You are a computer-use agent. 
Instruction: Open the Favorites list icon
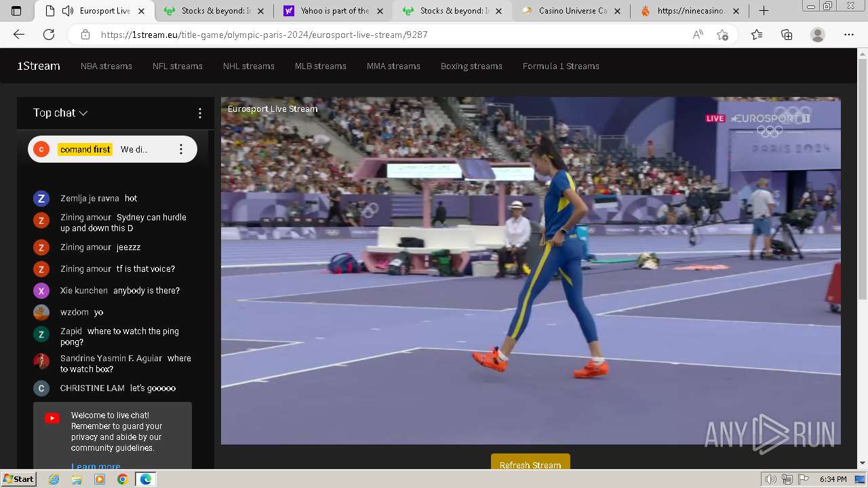coord(757,35)
